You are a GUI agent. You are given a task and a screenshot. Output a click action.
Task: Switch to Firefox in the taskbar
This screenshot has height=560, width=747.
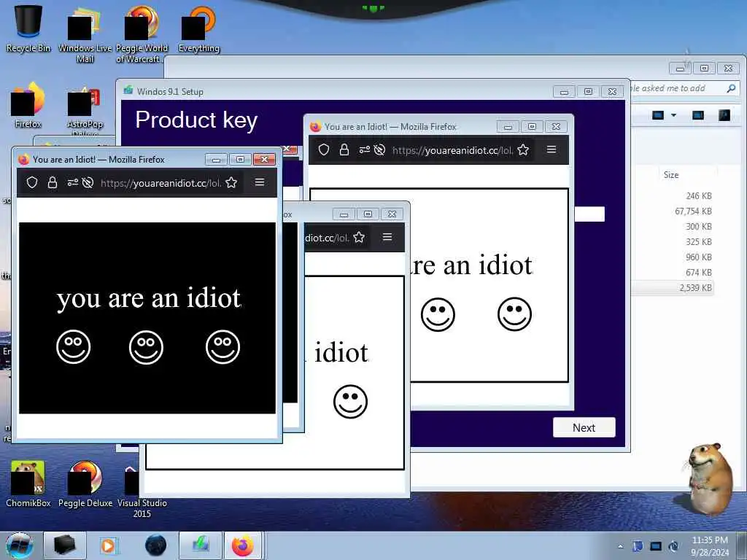click(x=243, y=545)
